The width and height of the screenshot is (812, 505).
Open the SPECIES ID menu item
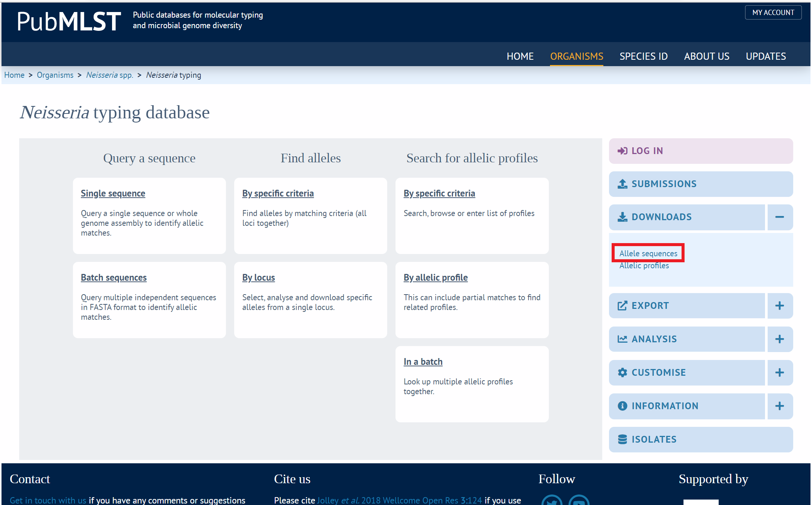644,56
